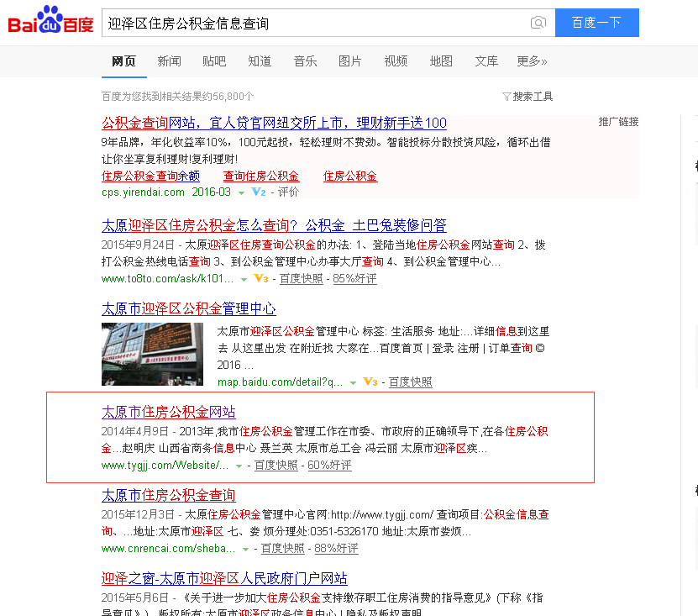Open 太原市住房公积金网站 result
Image resolution: width=698 pixels, height=616 pixels.
pyautogui.click(x=168, y=412)
